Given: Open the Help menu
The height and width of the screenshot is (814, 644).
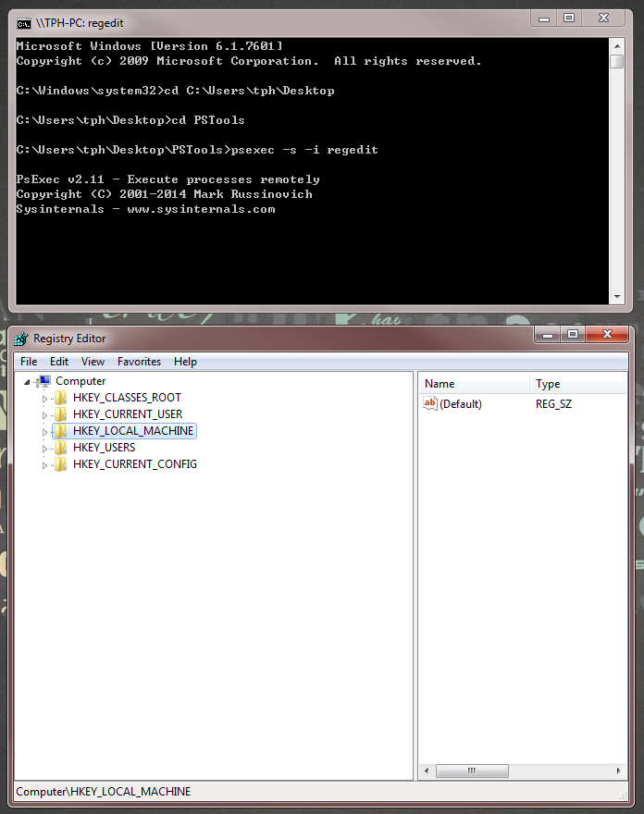Looking at the screenshot, I should tap(185, 362).
